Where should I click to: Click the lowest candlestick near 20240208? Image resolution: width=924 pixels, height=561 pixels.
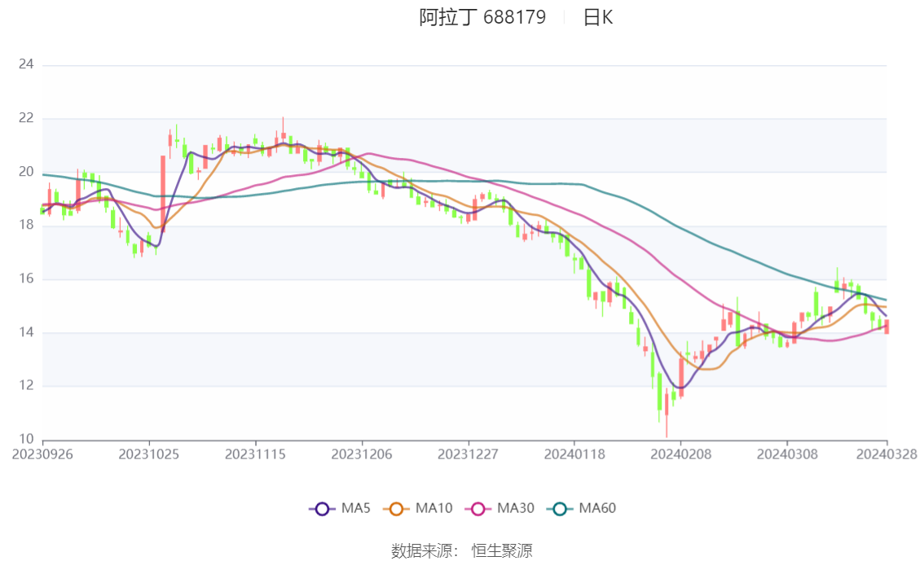(667, 414)
